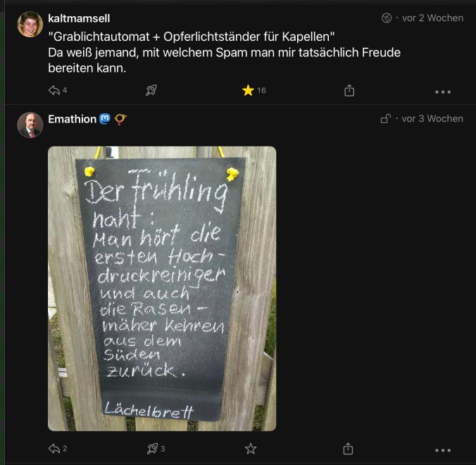Unfavorite kaltmamsell's post with 16 stars
This screenshot has width=476, height=465.
click(x=248, y=91)
